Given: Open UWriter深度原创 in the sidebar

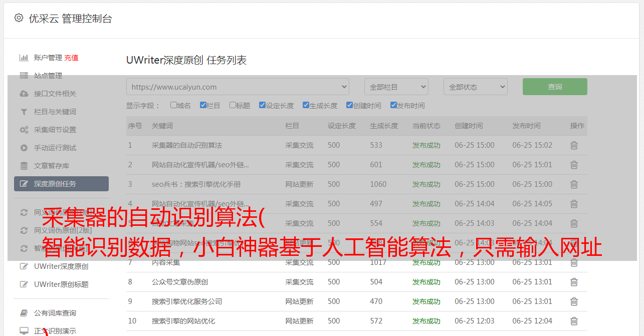Looking at the screenshot, I should point(61,266).
